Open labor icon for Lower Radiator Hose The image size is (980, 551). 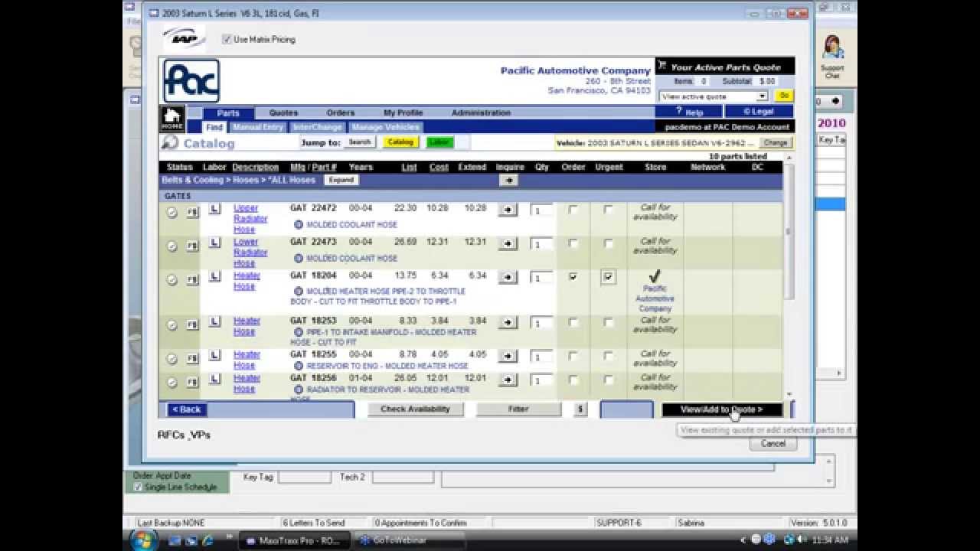(x=215, y=243)
